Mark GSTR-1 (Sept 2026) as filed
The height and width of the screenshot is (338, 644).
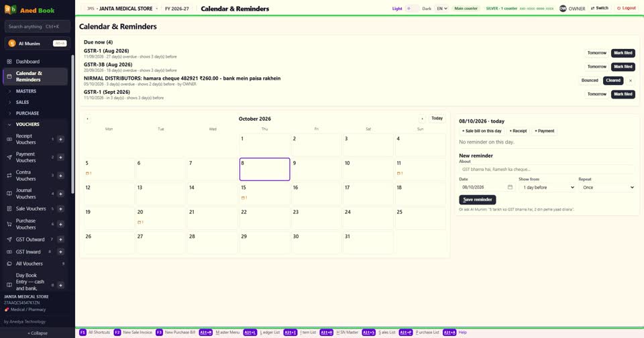tap(623, 94)
